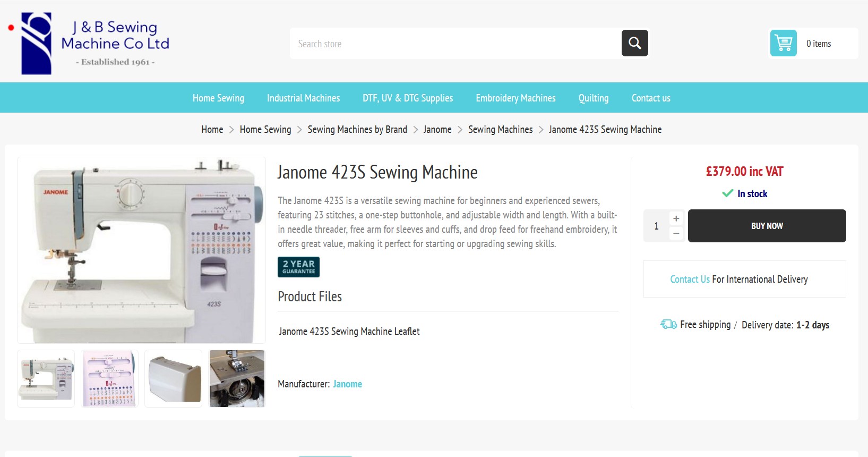Open the Industrial Machines menu
Viewport: 868px width, 457px height.
[303, 98]
